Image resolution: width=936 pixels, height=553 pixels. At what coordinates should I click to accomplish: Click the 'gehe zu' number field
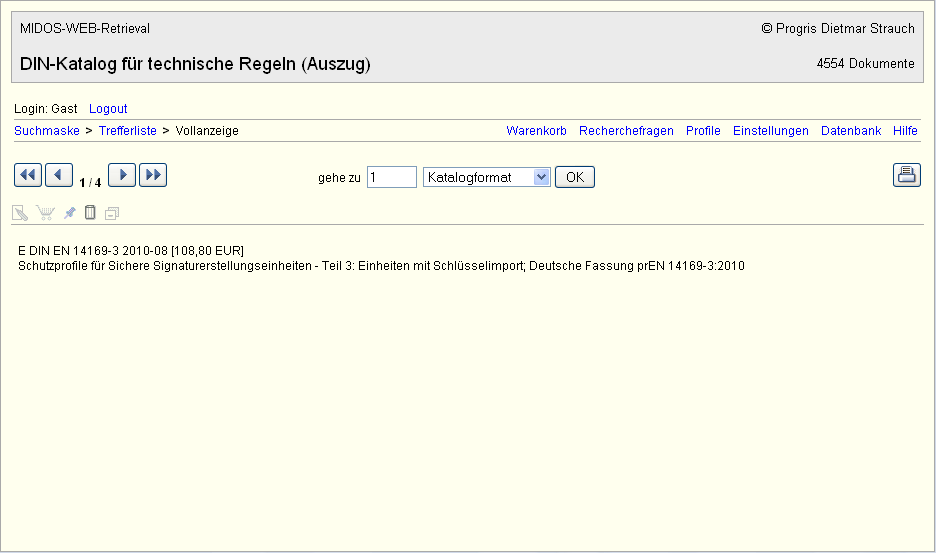[391, 177]
